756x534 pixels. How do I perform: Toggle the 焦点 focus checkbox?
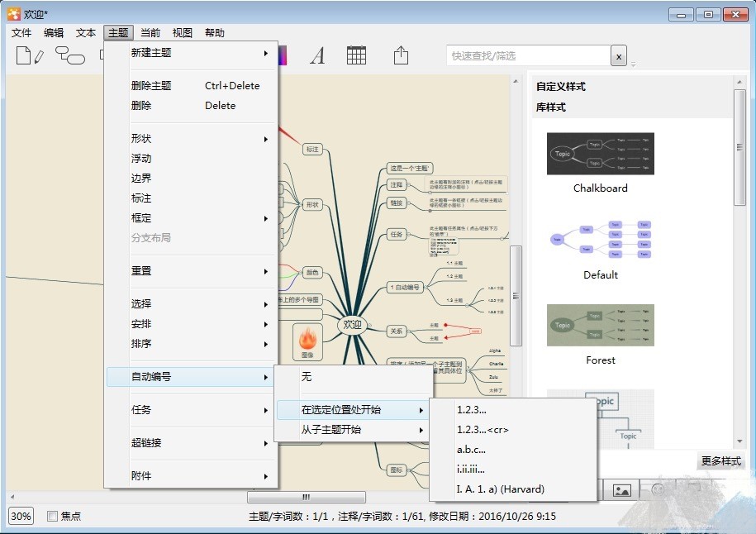(x=53, y=516)
